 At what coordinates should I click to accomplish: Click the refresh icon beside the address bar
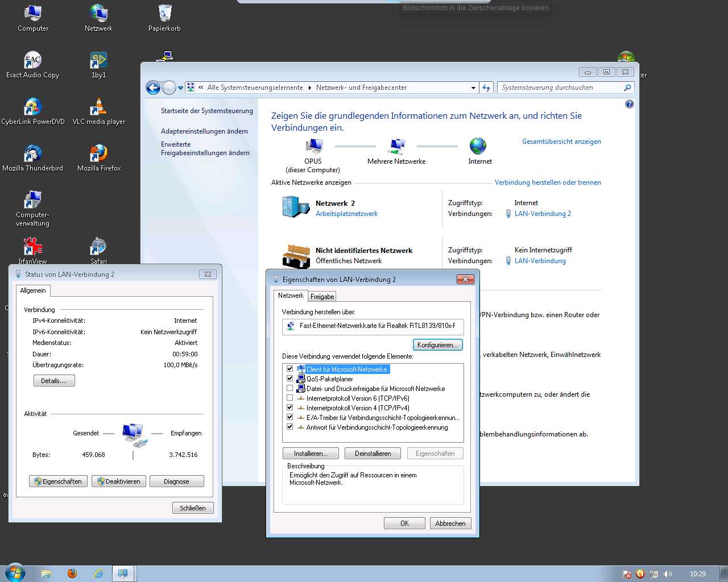pyautogui.click(x=486, y=88)
